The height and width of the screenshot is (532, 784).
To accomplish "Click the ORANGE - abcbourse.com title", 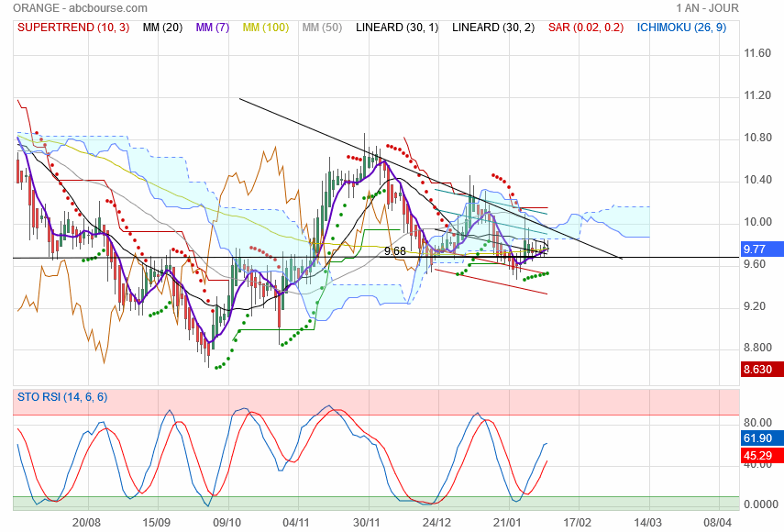I will [x=80, y=8].
